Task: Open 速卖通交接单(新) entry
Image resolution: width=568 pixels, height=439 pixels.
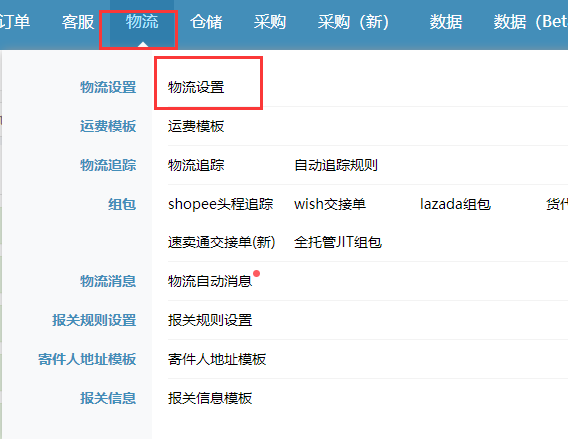Action: [221, 242]
